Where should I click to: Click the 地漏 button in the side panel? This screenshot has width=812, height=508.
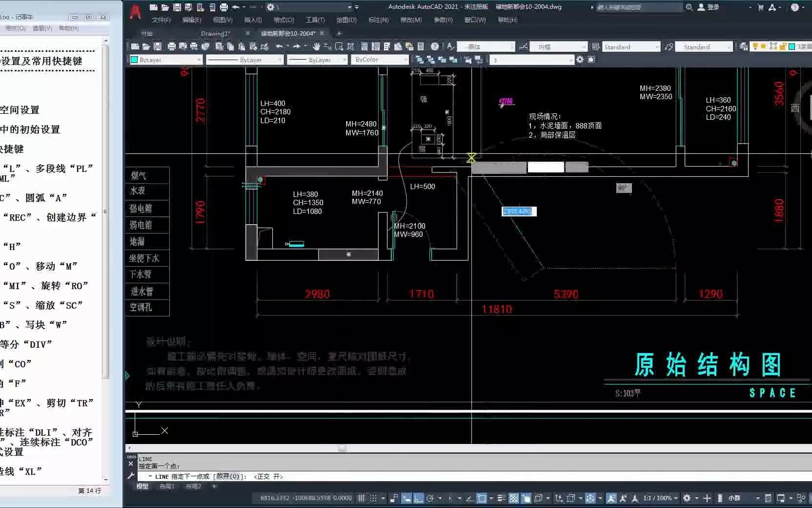click(x=146, y=241)
